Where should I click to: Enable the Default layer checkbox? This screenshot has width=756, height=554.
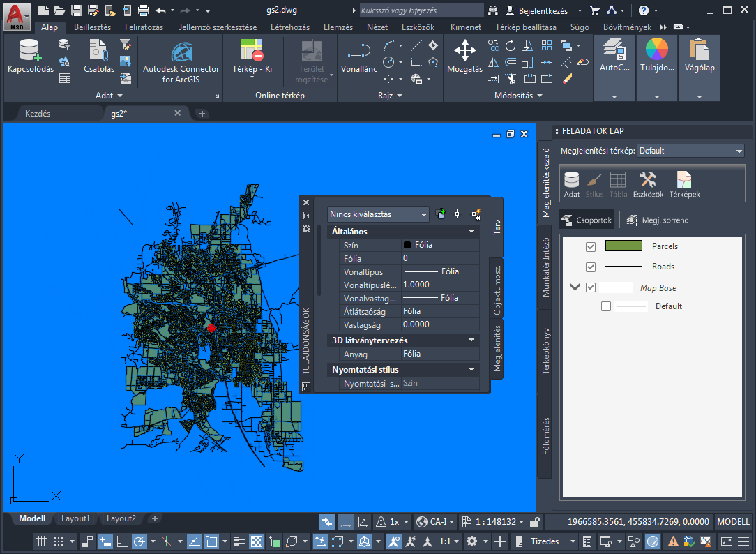click(605, 306)
